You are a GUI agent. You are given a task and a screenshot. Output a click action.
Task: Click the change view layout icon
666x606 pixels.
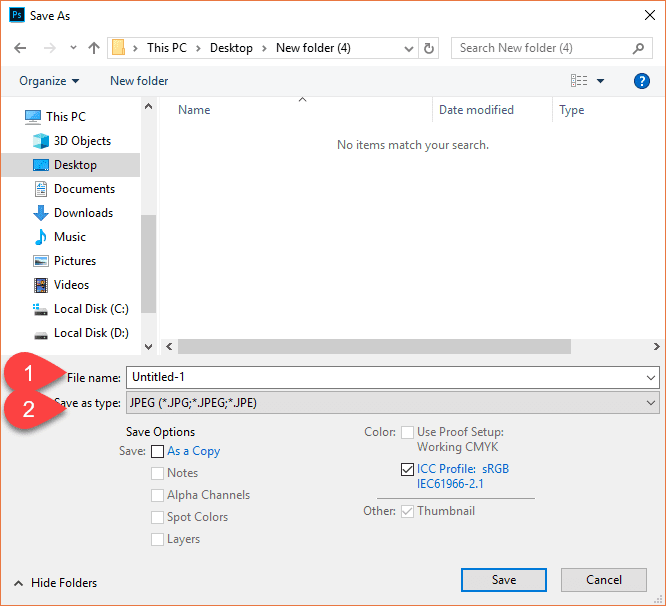(x=579, y=81)
